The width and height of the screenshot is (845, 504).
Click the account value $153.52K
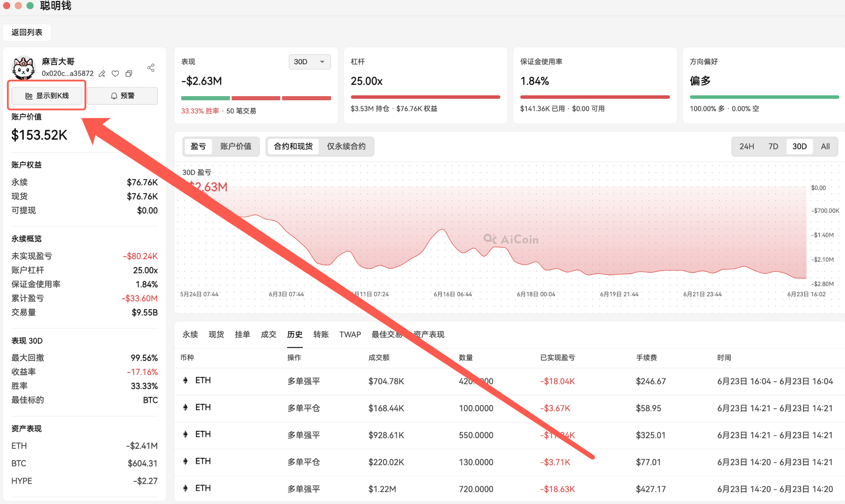click(39, 135)
